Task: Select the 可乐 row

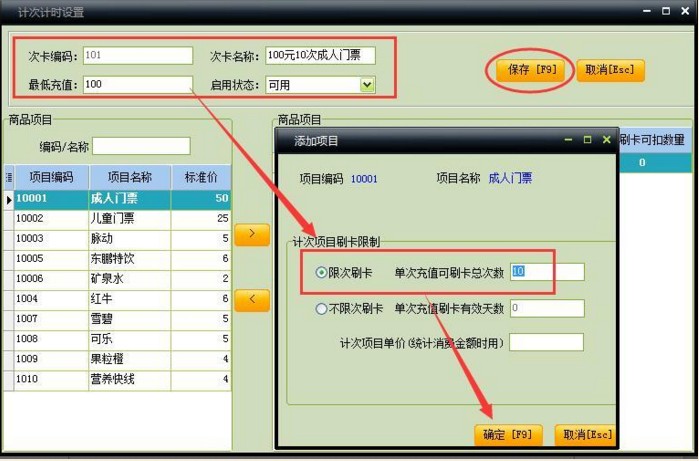Action: (117, 339)
